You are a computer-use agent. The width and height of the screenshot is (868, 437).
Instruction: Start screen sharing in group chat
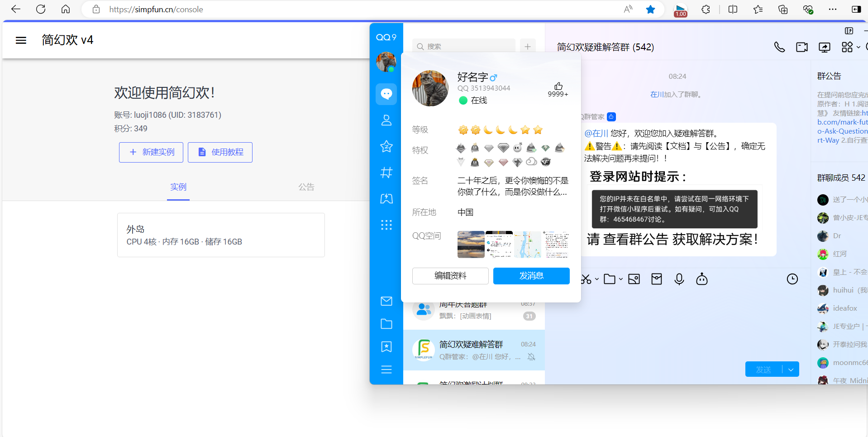click(x=825, y=47)
